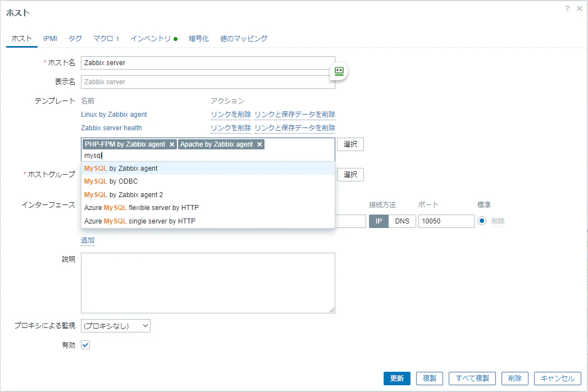The height and width of the screenshot is (392, 588).
Task: Open the インベントリ tab
Action: pos(154,39)
